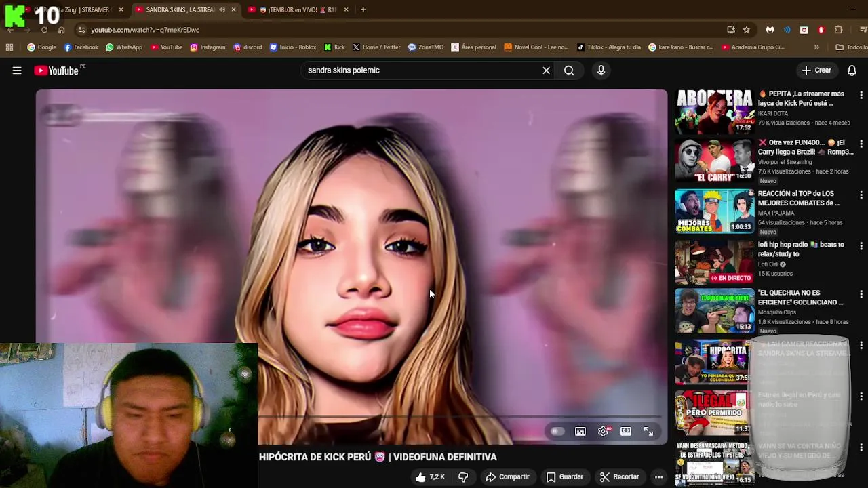Open options for 'EL QUECHUA NO ES EFICIENTE'
Screen dimensions: 868x488
tap(861, 295)
